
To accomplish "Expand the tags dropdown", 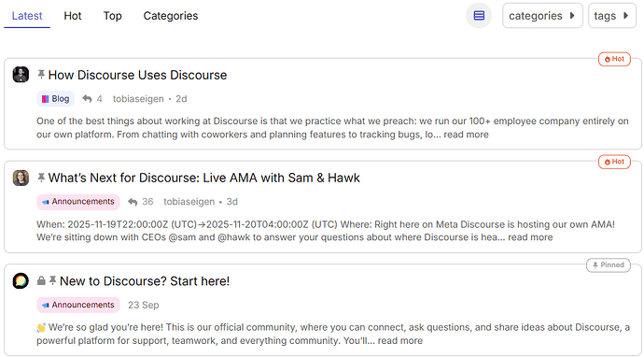I will point(612,16).
